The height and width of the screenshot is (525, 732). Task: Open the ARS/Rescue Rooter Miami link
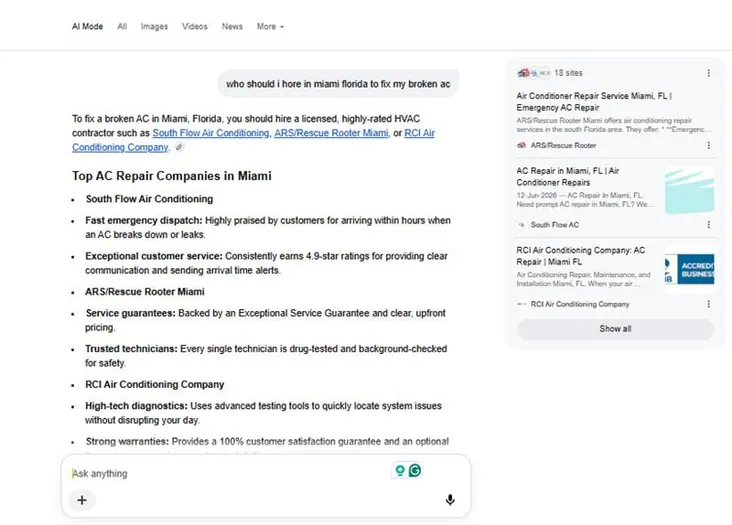[x=331, y=133]
